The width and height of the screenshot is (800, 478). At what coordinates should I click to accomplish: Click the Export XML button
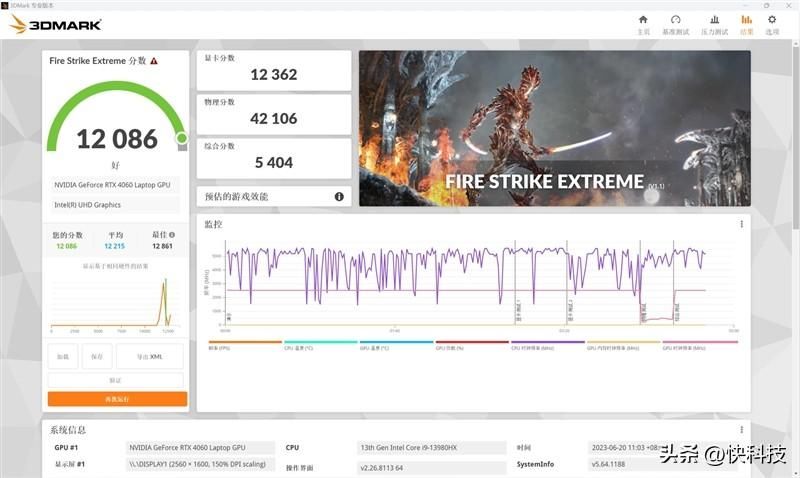(149, 356)
